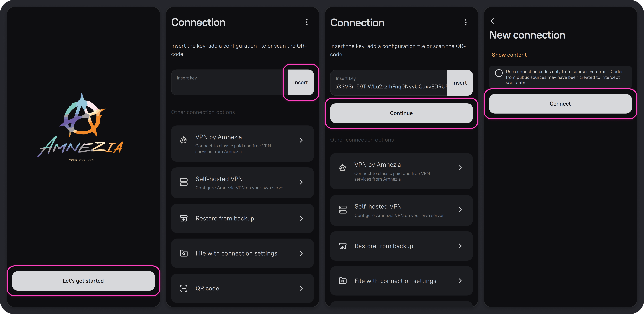Click the Amnezia logo icon on the empty-key Connection screen
The height and width of the screenshot is (314, 644).
pos(183,140)
